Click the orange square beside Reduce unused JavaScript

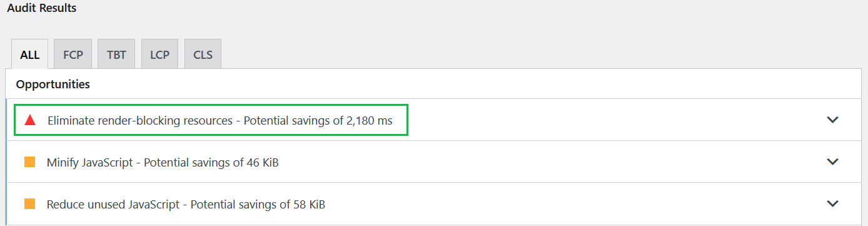pyautogui.click(x=29, y=204)
